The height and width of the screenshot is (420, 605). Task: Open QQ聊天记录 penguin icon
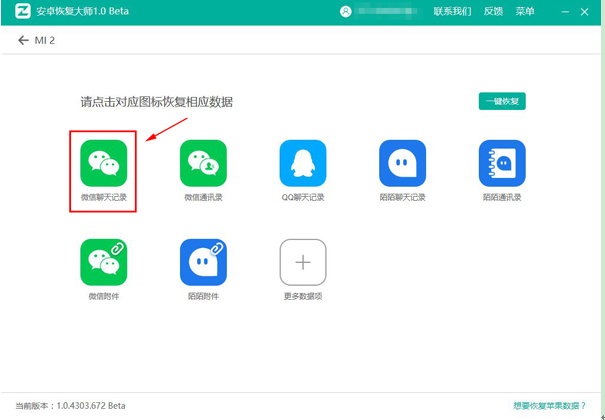point(302,163)
